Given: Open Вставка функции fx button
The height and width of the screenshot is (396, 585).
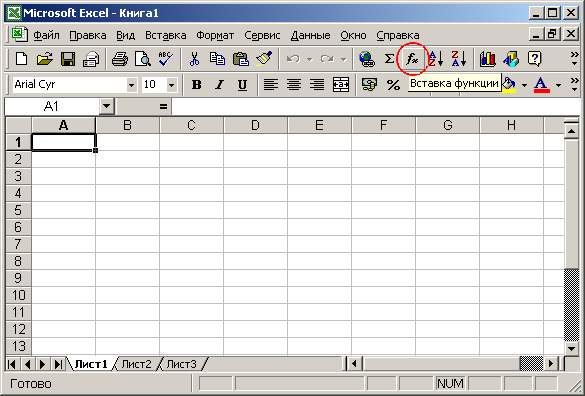Looking at the screenshot, I should 413,59.
